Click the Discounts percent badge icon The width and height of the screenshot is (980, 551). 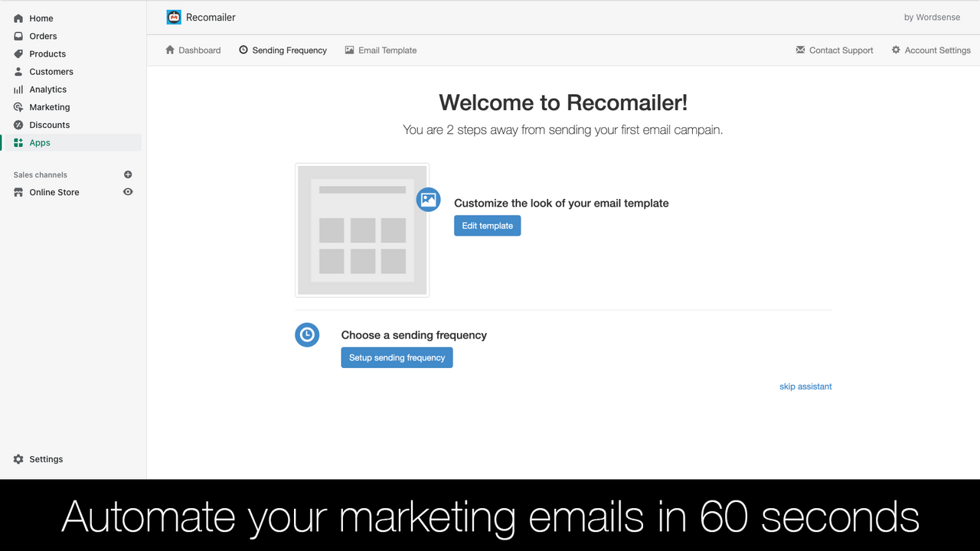[x=18, y=125]
